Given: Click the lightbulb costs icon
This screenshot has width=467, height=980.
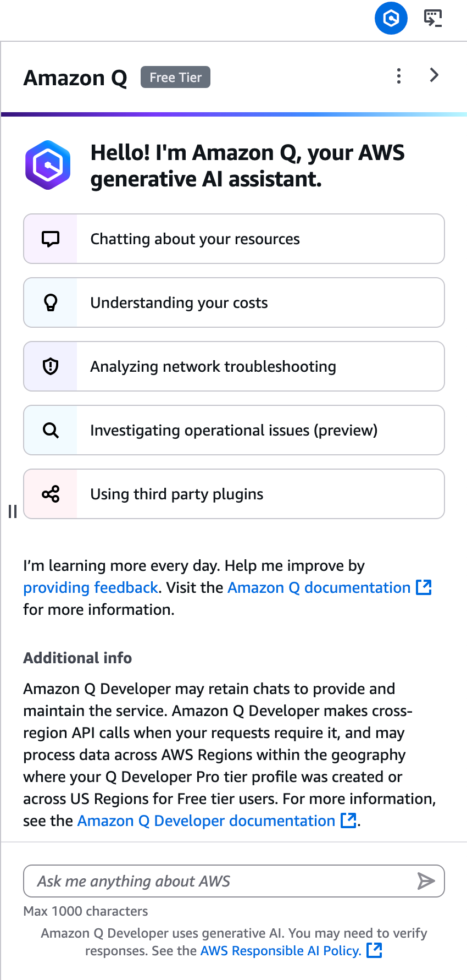Looking at the screenshot, I should click(x=51, y=302).
